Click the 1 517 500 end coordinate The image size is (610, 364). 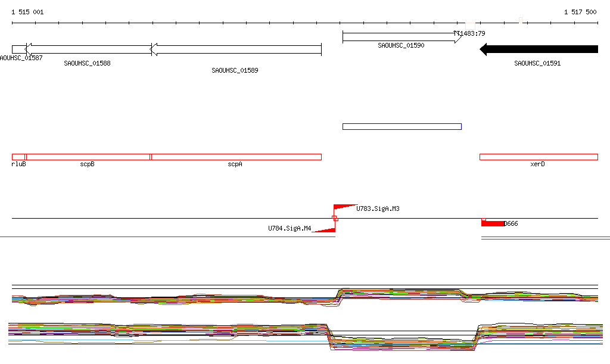coord(580,12)
